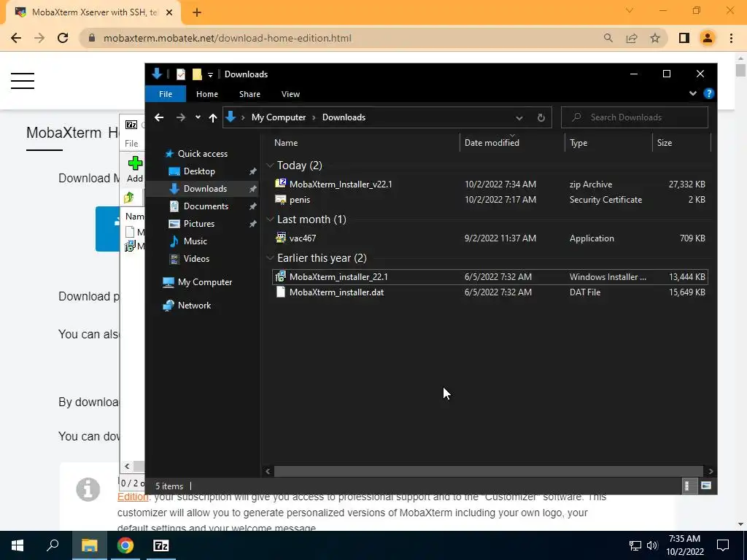
Task: Open volume control in system tray
Action: click(x=653, y=545)
